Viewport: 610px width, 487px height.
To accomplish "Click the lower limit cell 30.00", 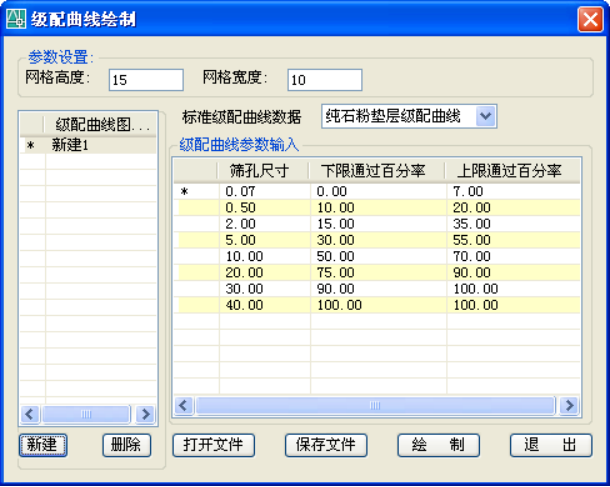I will (379, 240).
